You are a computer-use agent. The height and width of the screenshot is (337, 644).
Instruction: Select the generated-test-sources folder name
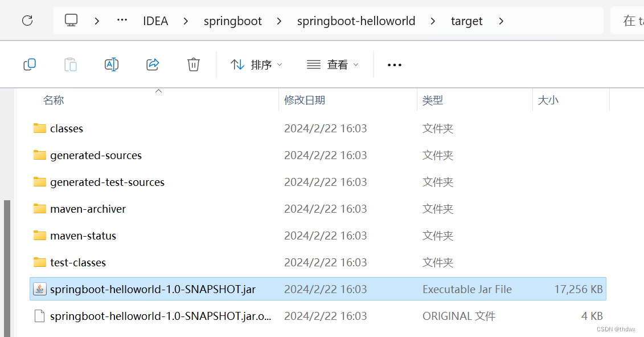[107, 182]
